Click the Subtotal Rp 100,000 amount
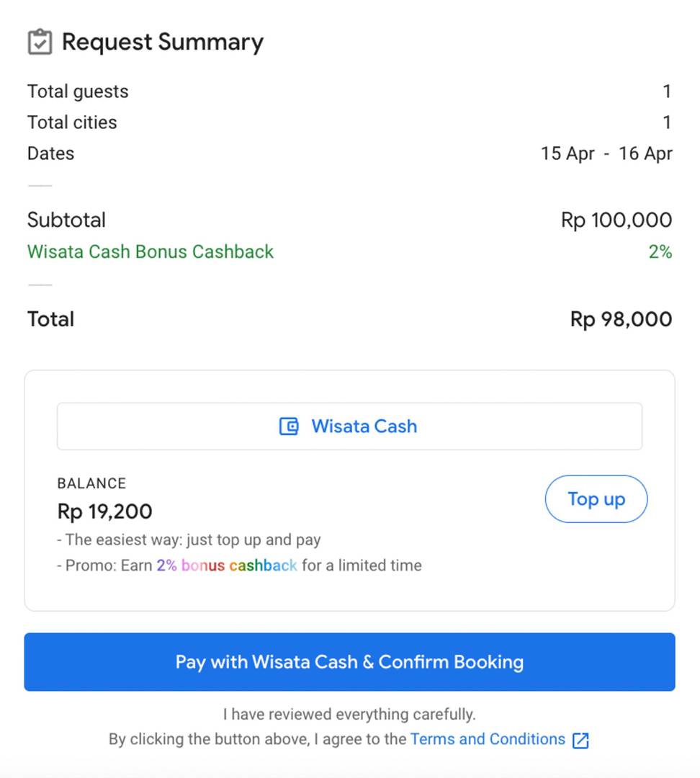Viewport: 700px width, 778px height. (x=616, y=220)
